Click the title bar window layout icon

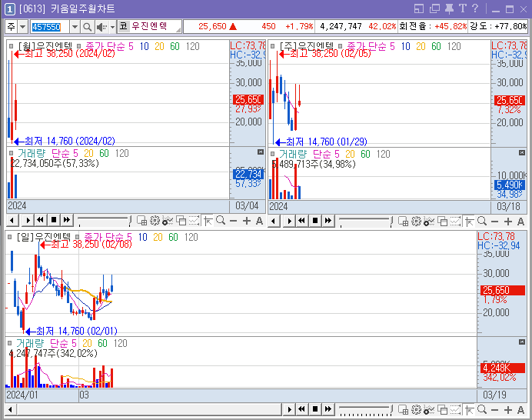(x=419, y=8)
